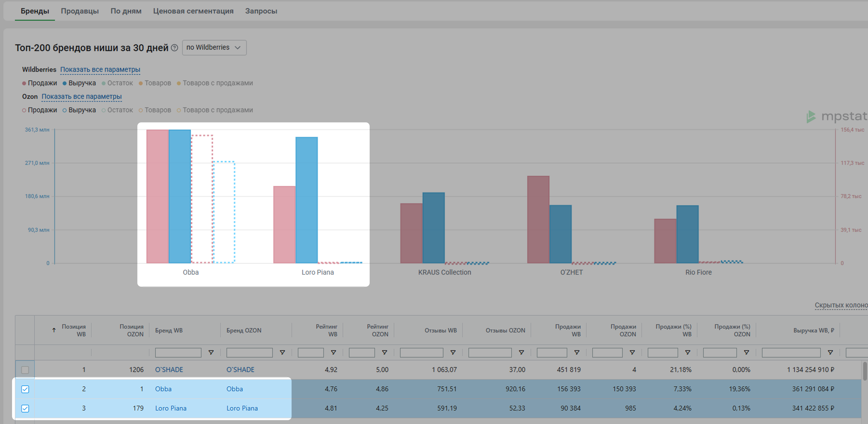The image size is (868, 424).
Task: Click Rio Fiore blue revenue bar
Action: 688,234
